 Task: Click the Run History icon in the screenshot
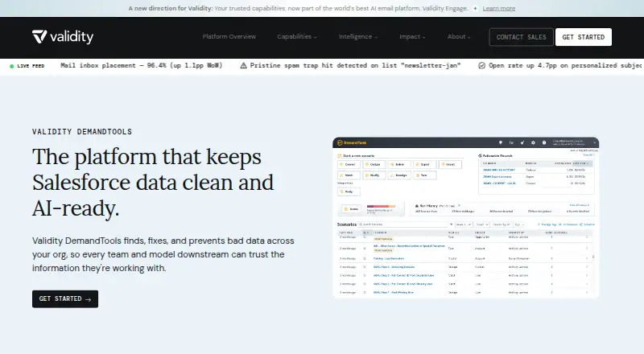click(x=416, y=206)
